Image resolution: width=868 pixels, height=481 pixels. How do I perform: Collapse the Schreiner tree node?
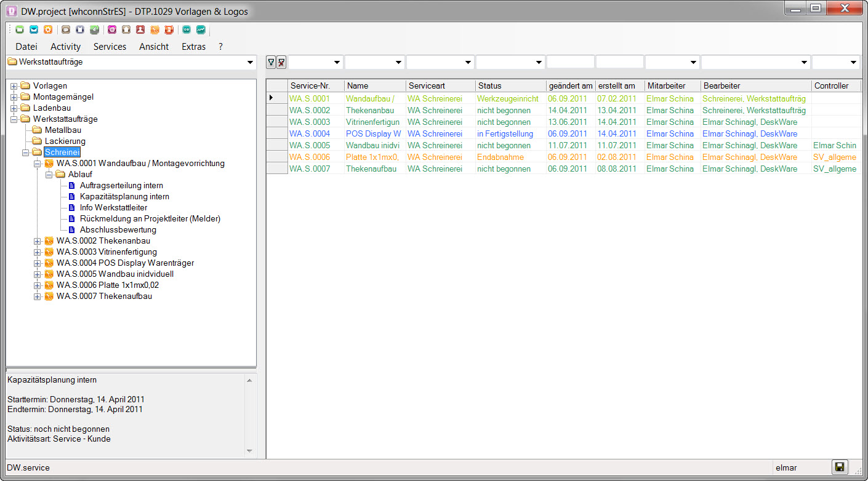(26, 153)
